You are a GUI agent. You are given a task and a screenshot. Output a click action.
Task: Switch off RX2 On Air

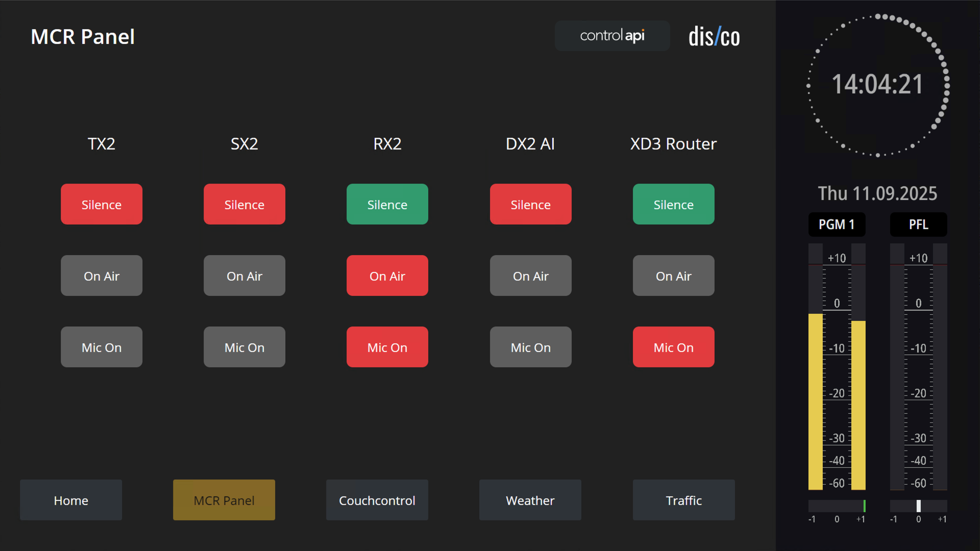coord(387,275)
